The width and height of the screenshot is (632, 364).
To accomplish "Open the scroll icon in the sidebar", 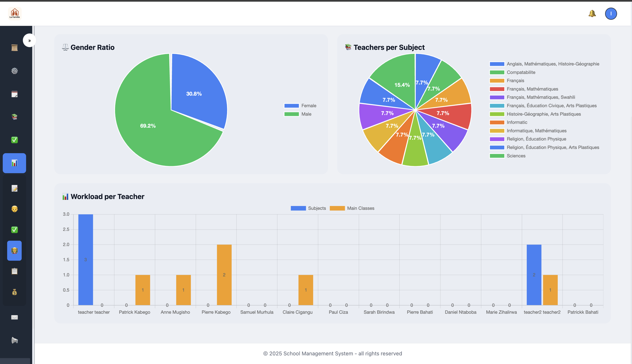I will click(x=15, y=48).
